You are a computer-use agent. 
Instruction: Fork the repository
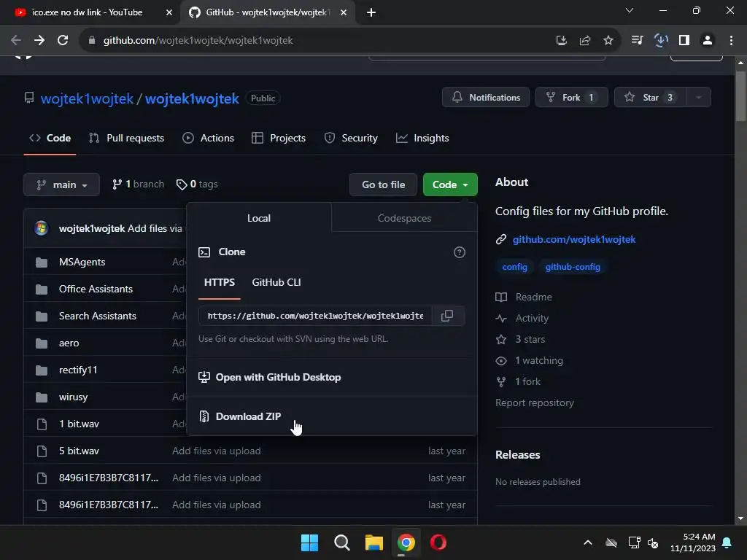(572, 97)
